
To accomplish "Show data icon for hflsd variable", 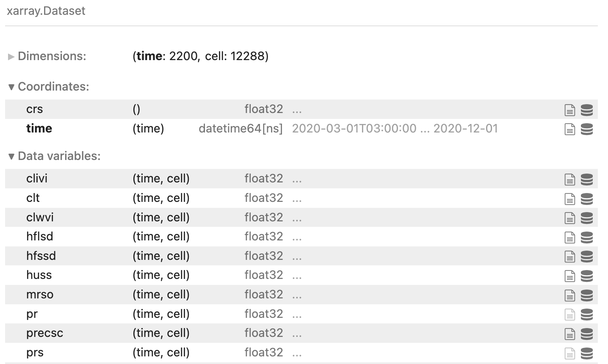I will coord(586,237).
